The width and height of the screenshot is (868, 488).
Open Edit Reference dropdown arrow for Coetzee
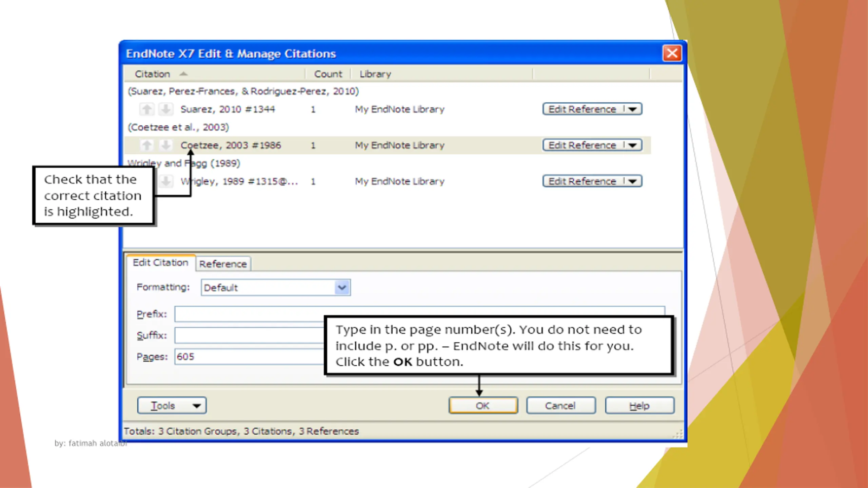click(x=632, y=145)
